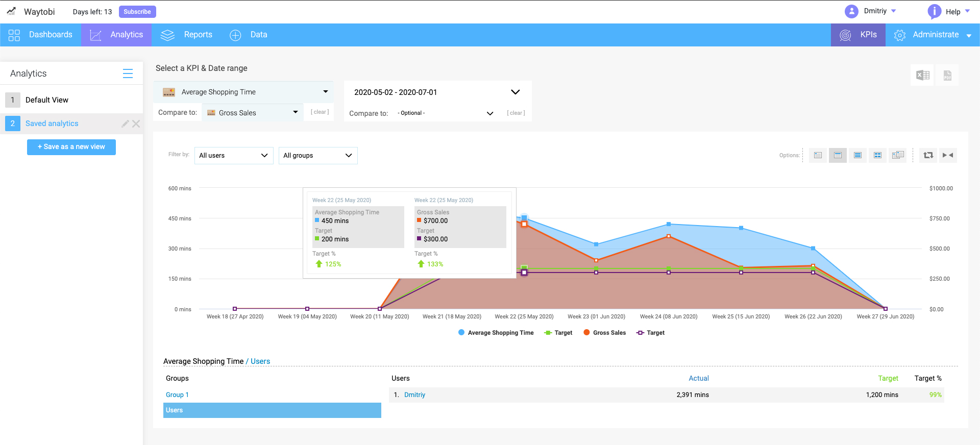The image size is (980, 445).
Task: Open the 2020-05-02 - 2020-07-01 date range dropdown
Action: [x=437, y=92]
